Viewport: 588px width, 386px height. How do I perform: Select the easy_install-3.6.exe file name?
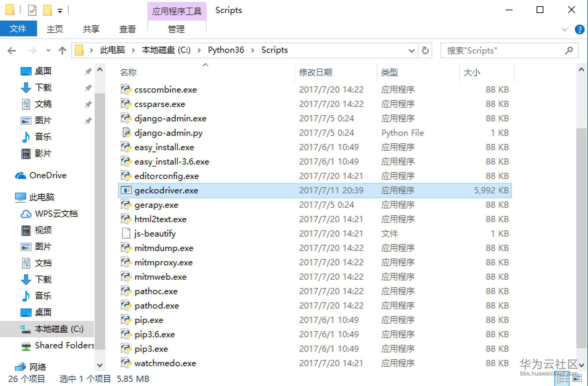[x=172, y=161]
